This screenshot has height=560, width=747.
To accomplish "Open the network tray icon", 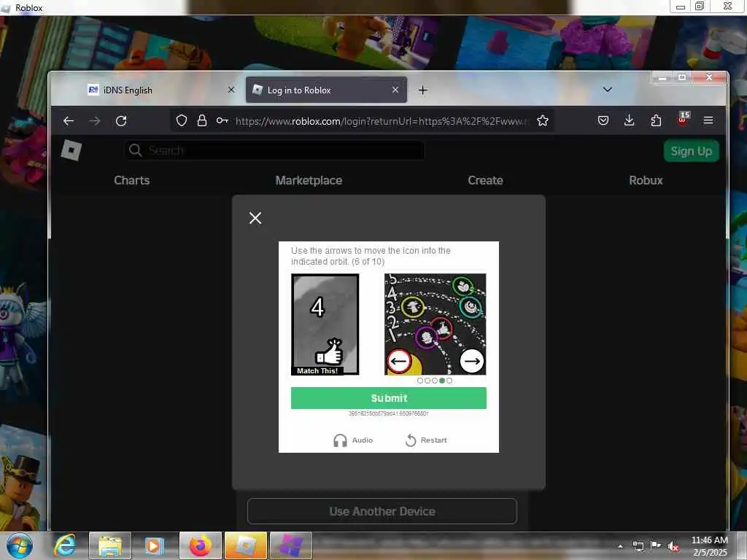I will [x=638, y=546].
